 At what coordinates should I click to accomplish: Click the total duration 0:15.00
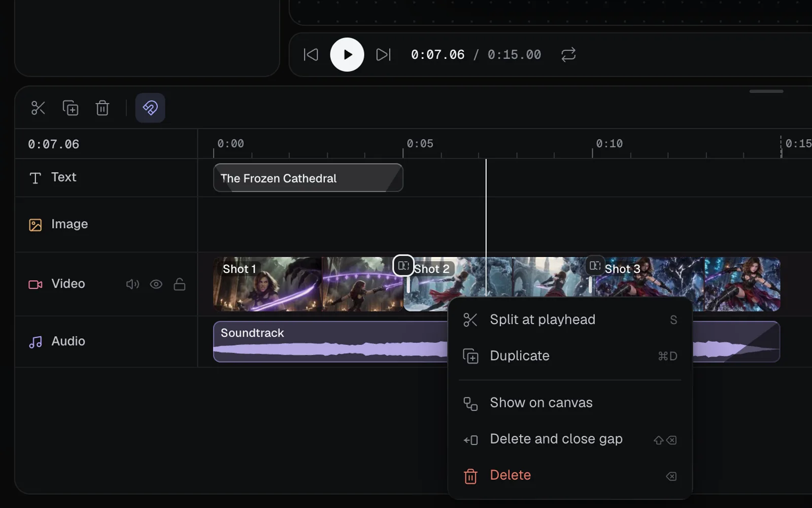click(514, 54)
